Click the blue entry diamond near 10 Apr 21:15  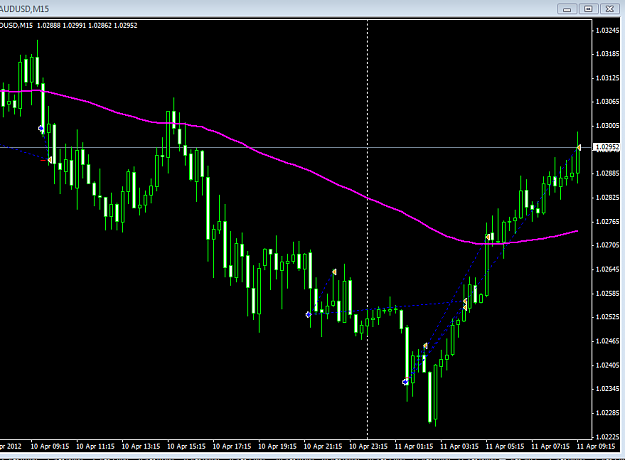pyautogui.click(x=308, y=315)
